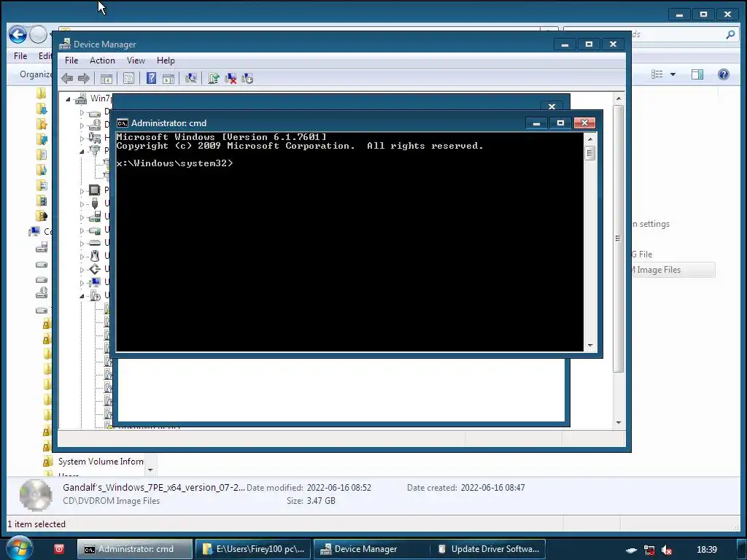Click the cmd window's scroll down arrow

[589, 346]
